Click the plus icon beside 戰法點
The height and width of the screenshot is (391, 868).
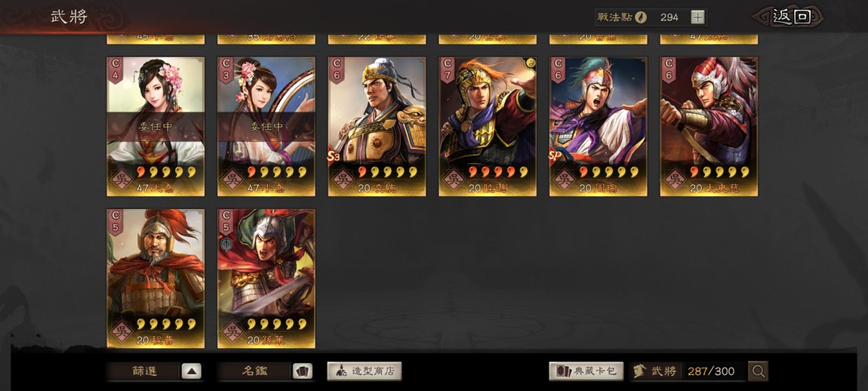tap(698, 17)
